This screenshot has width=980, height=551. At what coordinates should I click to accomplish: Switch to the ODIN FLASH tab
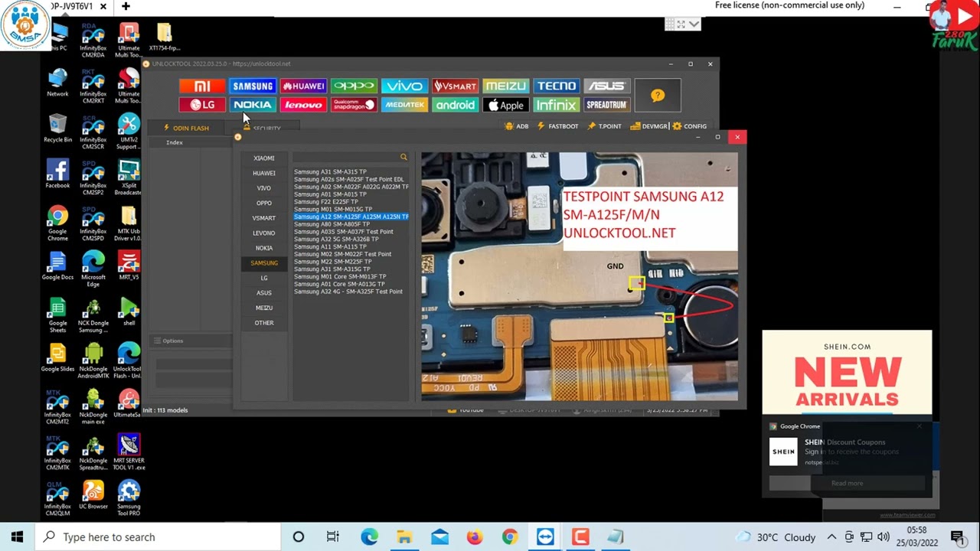coord(186,128)
